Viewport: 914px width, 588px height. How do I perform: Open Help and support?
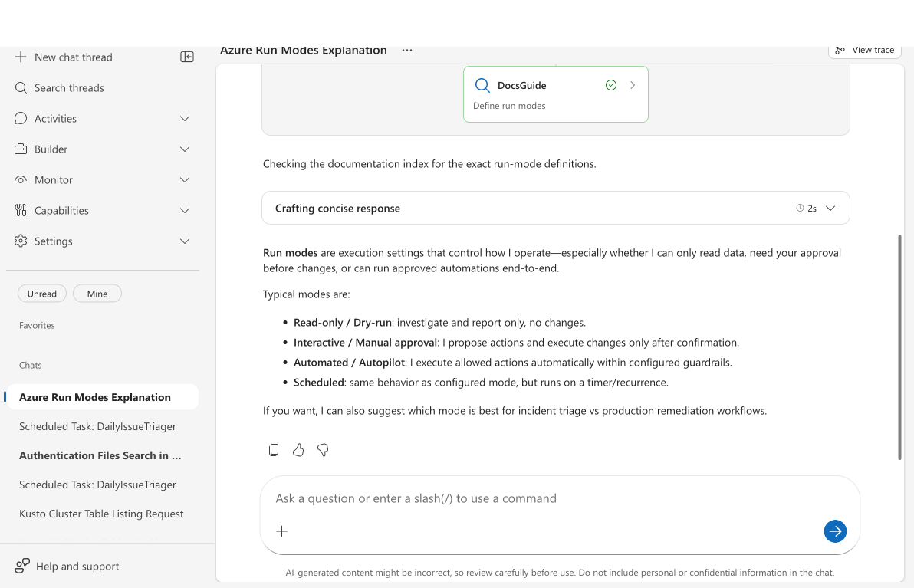77,567
